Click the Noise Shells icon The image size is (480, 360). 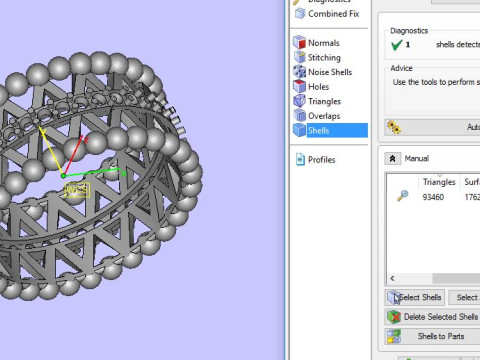(299, 72)
